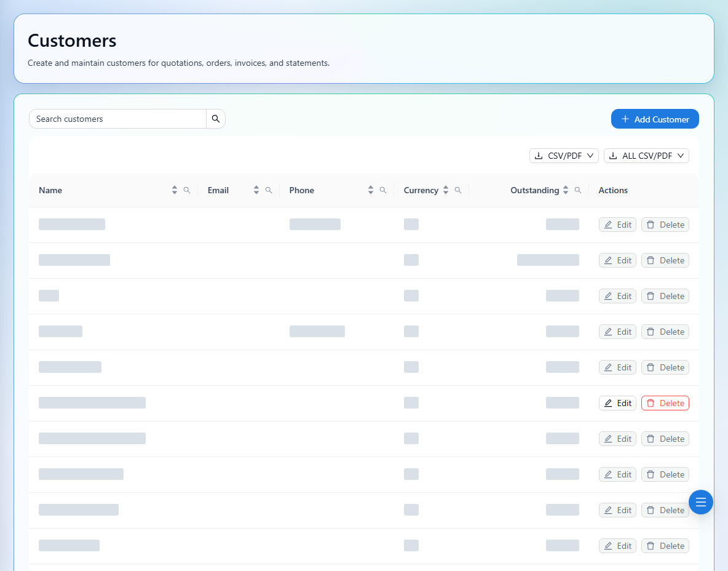Open the Email column filter search icon
Screen dimensions: 728x571
click(x=268, y=190)
